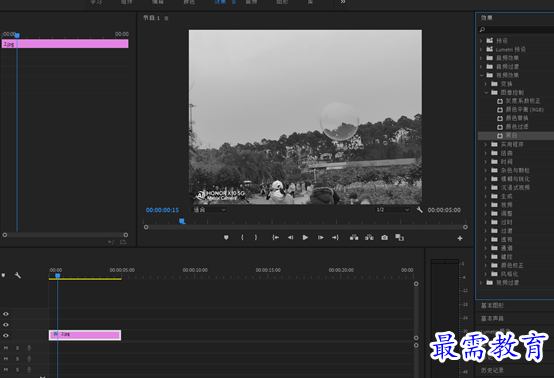Click the export icon in Source panel
The image size is (554, 378).
[x=123, y=242]
